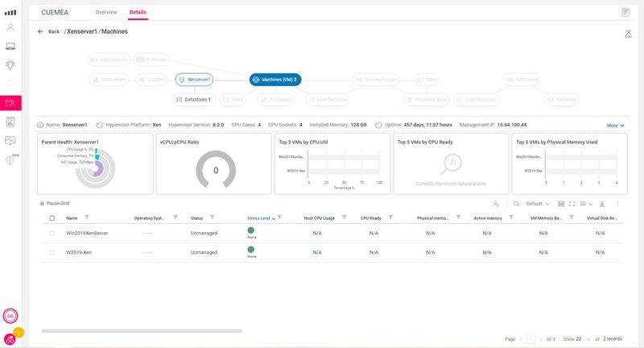Open the signal bars icon in sidebar
Image resolution: width=644 pixels, height=348 pixels.
(10, 12)
